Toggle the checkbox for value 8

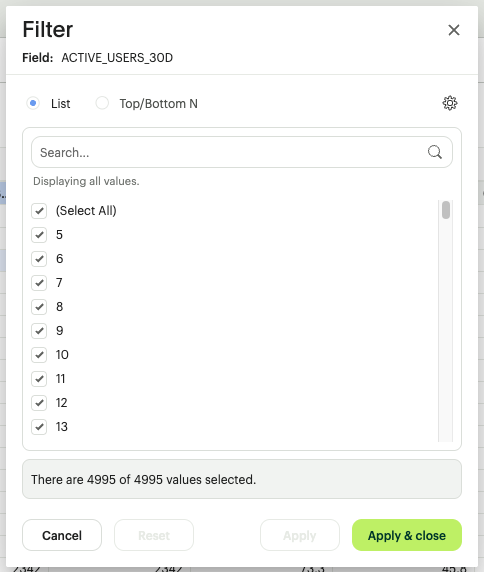[39, 307]
